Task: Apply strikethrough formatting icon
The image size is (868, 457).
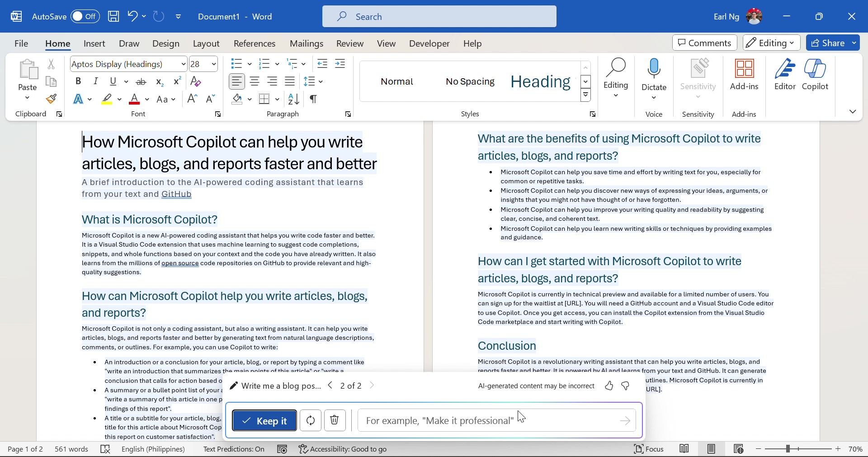Action: [x=141, y=81]
